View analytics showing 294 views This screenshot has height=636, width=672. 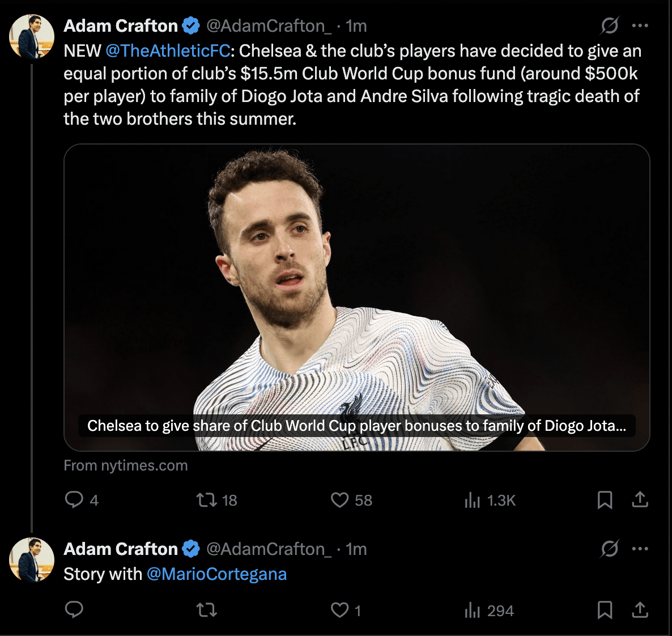[473, 610]
